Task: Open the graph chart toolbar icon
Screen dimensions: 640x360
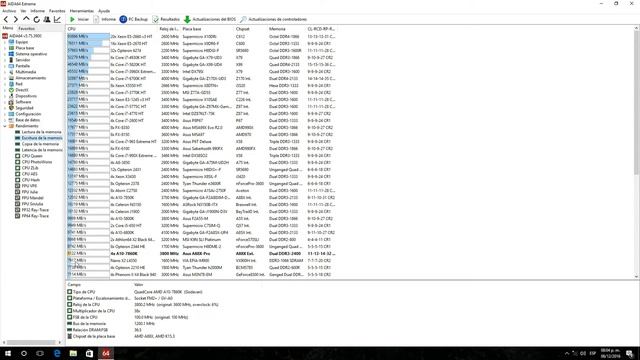Action: [57, 19]
